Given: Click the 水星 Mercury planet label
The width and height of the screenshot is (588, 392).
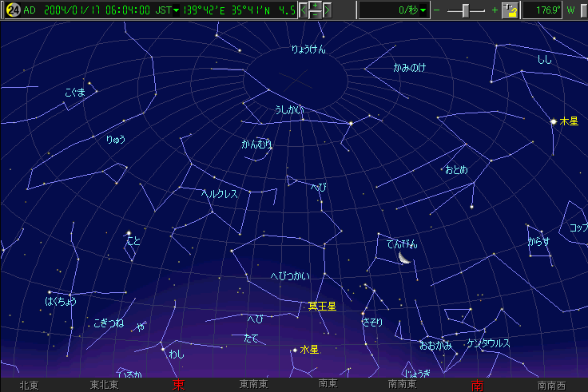Looking at the screenshot, I should point(309,350).
